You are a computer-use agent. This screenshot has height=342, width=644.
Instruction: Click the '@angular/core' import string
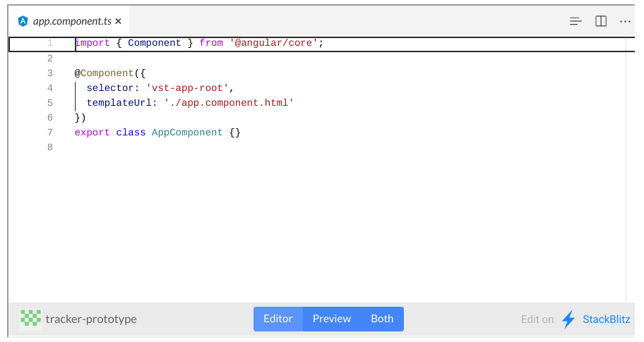pyautogui.click(x=273, y=43)
